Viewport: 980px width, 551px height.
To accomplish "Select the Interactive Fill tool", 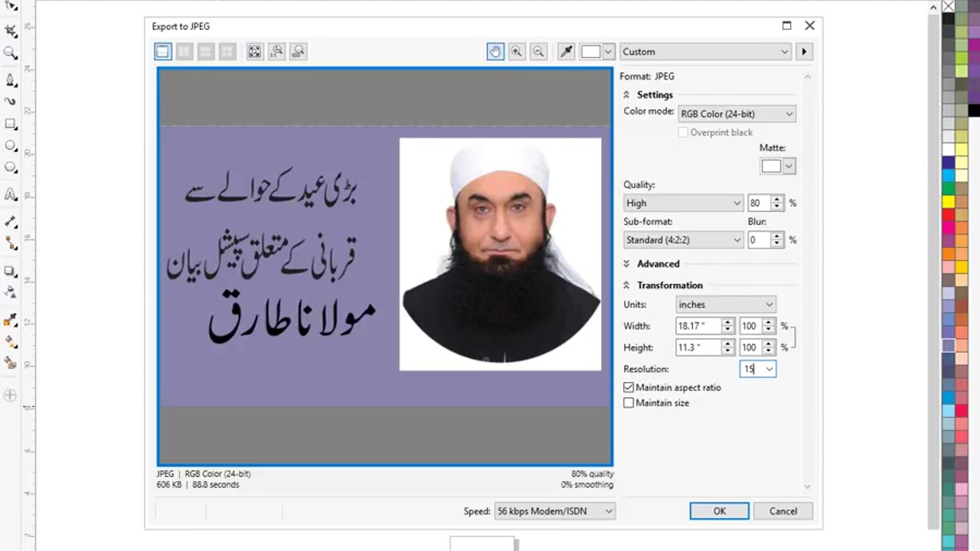I will click(x=11, y=341).
